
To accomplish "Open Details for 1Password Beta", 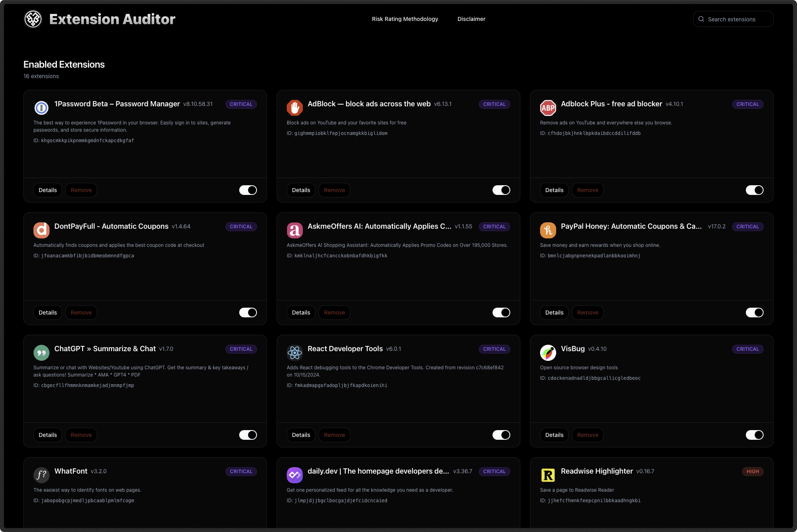I will [x=48, y=190].
